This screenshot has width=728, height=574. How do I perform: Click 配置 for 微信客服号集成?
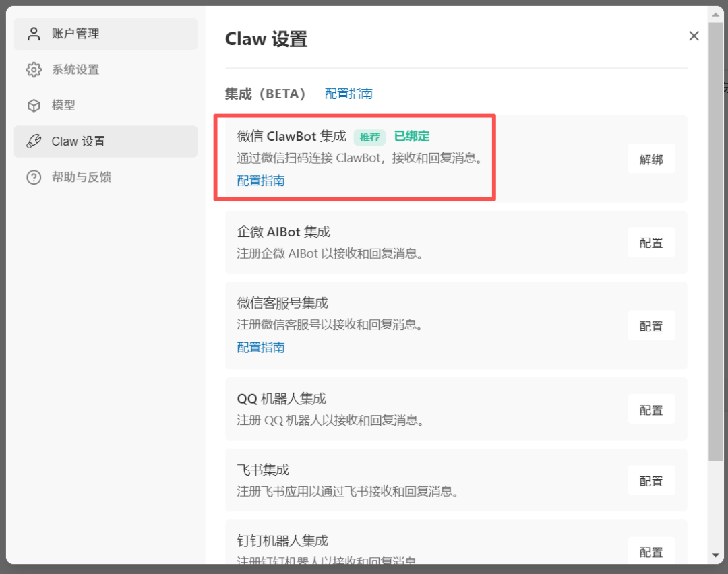point(651,325)
